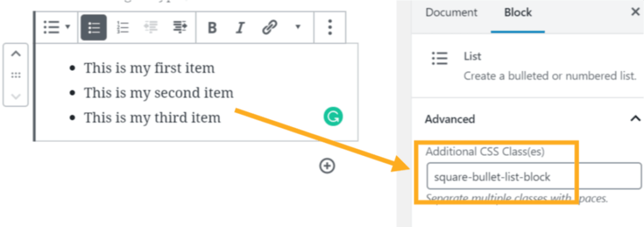The height and width of the screenshot is (227, 644).
Task: Insert a link with chain icon
Action: pos(269,28)
